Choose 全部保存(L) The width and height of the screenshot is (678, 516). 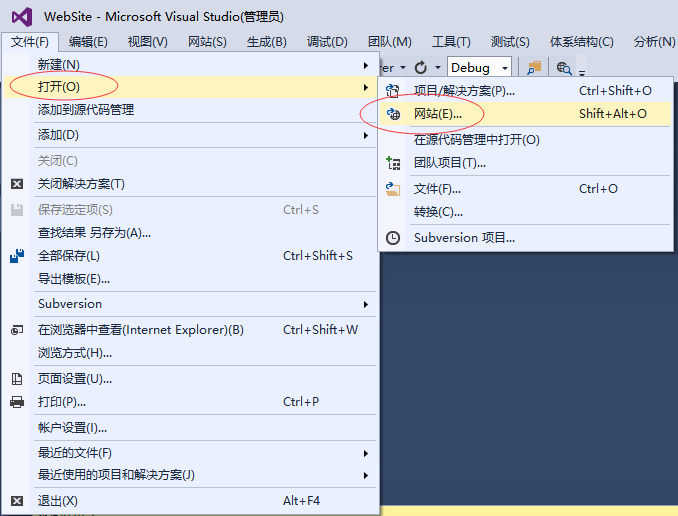tap(190, 256)
